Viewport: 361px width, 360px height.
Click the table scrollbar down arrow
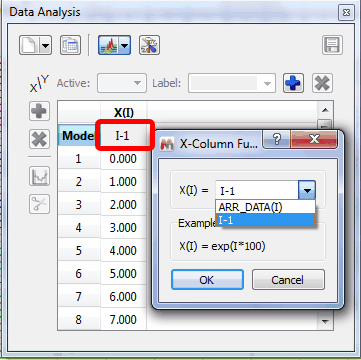(x=326, y=322)
